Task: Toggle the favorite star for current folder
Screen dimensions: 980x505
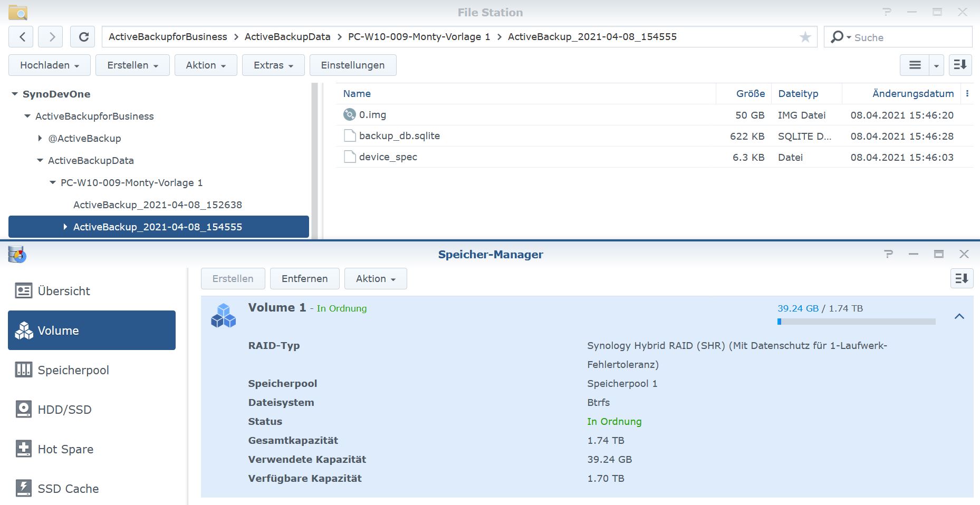Action: pos(804,37)
